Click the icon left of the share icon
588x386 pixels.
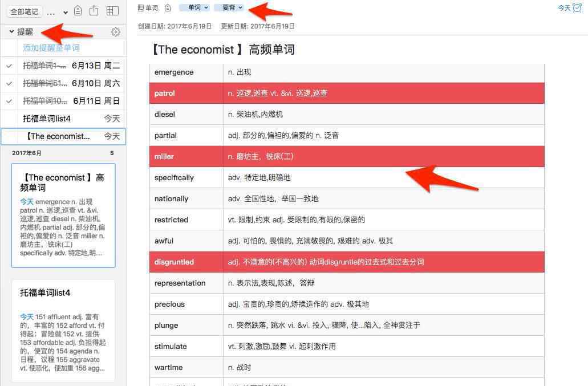[x=78, y=11]
